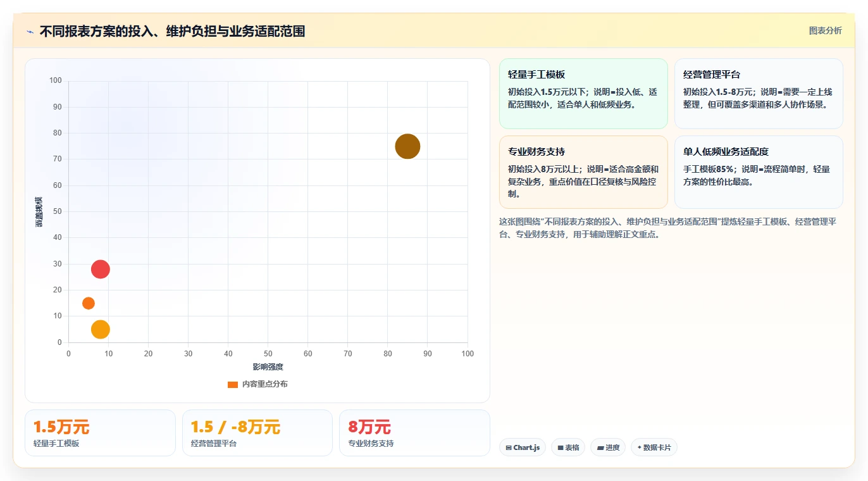Click the 数据卡片 tag
The width and height of the screenshot is (868, 481).
(654, 447)
